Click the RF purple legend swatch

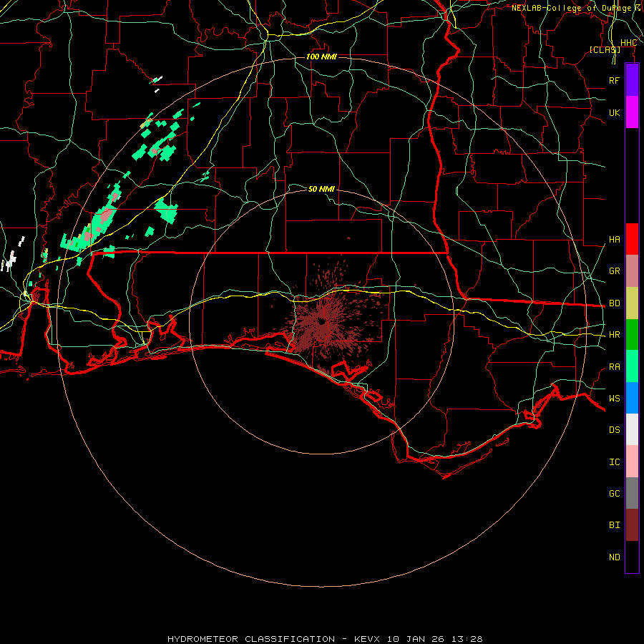coord(632,80)
